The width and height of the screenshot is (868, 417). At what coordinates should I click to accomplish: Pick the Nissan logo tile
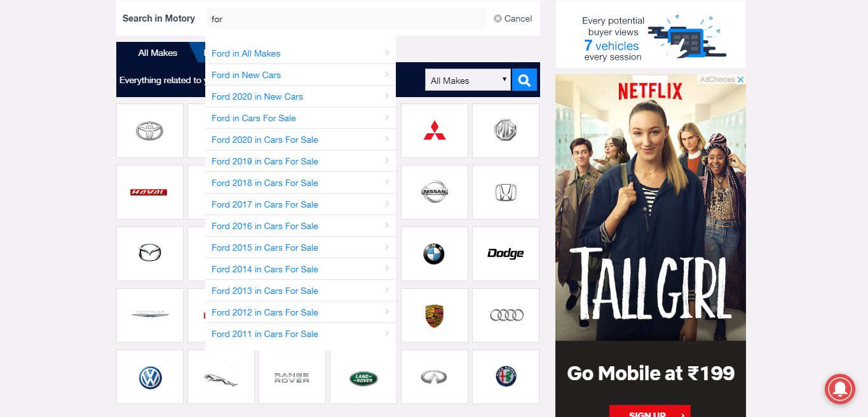click(x=435, y=192)
